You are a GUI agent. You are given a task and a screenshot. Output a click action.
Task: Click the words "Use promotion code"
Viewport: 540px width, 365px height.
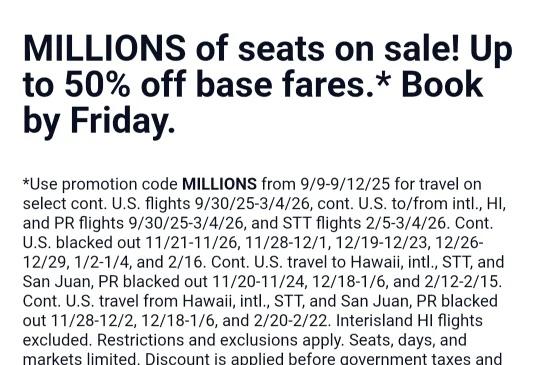coord(104,184)
